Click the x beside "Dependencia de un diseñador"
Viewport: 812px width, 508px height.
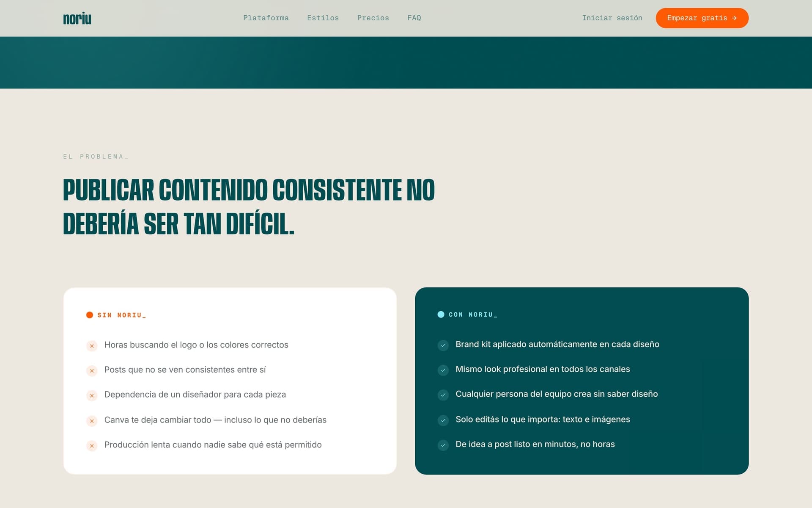tap(92, 396)
